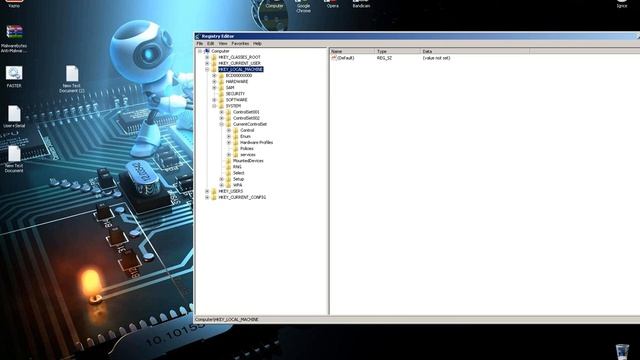Expand the BCD00000000 key
The height and width of the screenshot is (360, 640).
tap(215, 76)
